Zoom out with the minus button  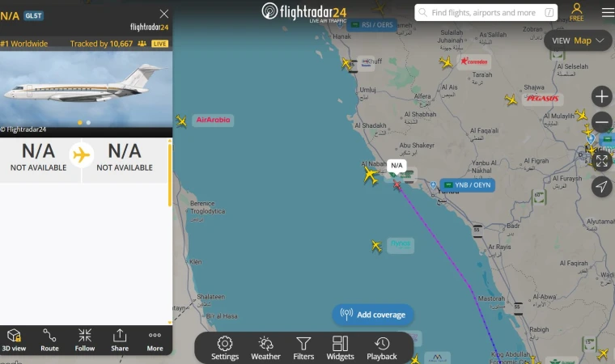[x=602, y=122]
